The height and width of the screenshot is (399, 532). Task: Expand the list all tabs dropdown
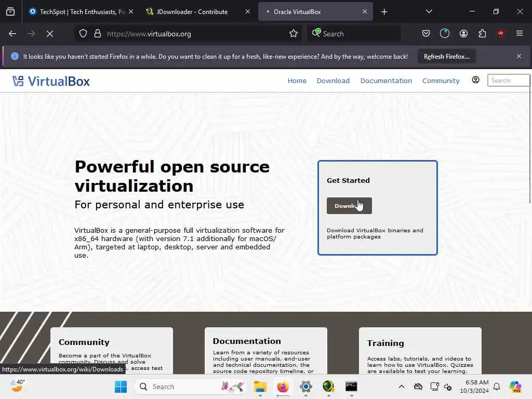tap(429, 11)
